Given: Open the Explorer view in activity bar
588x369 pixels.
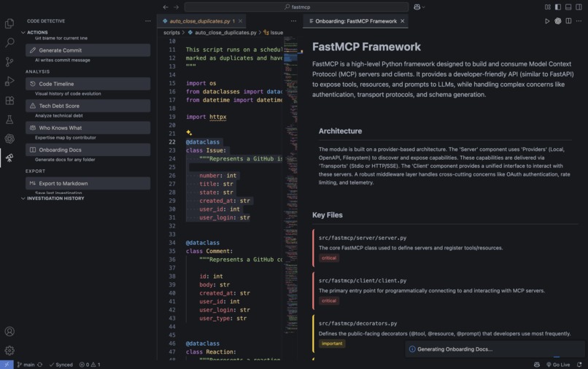Looking at the screenshot, I should (x=9, y=23).
